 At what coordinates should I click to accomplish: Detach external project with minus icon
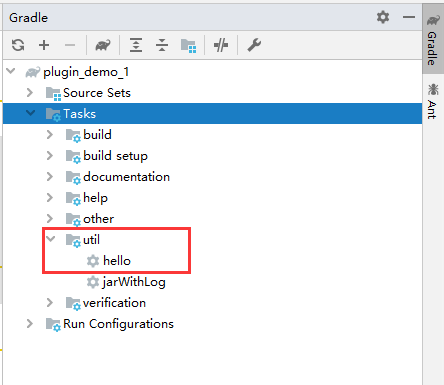click(70, 45)
